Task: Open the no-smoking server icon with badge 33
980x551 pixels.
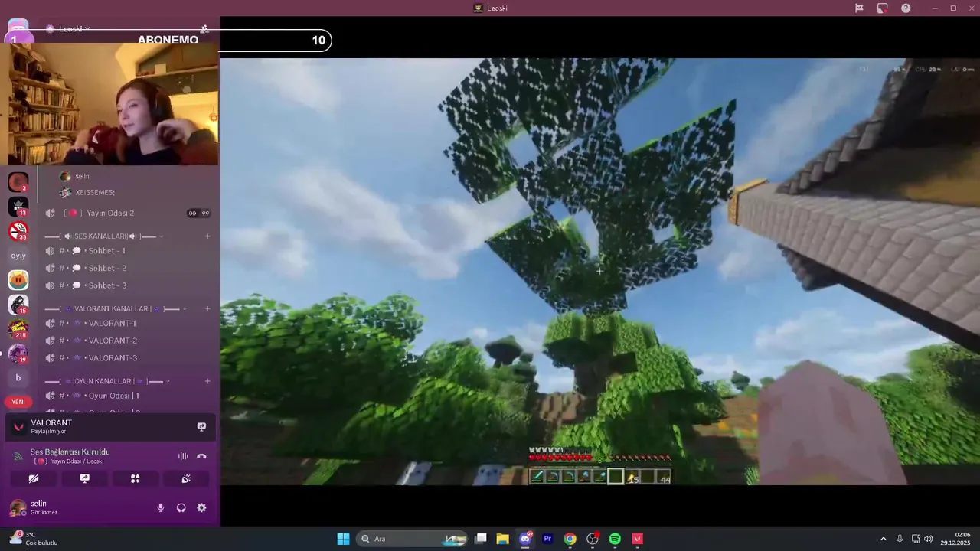Action: click(x=18, y=230)
